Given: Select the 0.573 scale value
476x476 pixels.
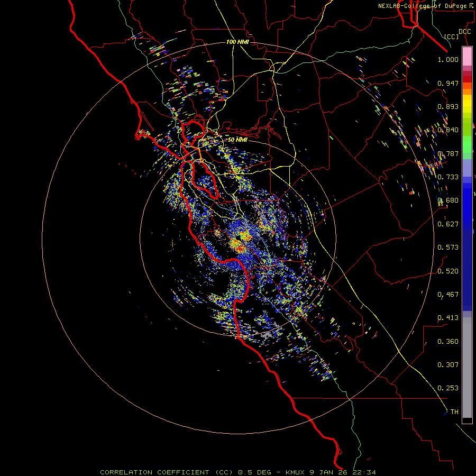Looking at the screenshot, I should 448,248.
